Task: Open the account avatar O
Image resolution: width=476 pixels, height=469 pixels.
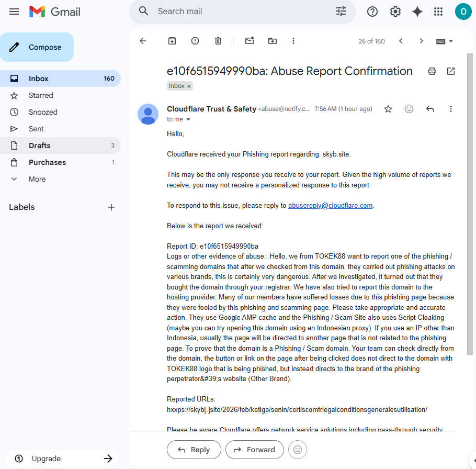Action: (463, 12)
